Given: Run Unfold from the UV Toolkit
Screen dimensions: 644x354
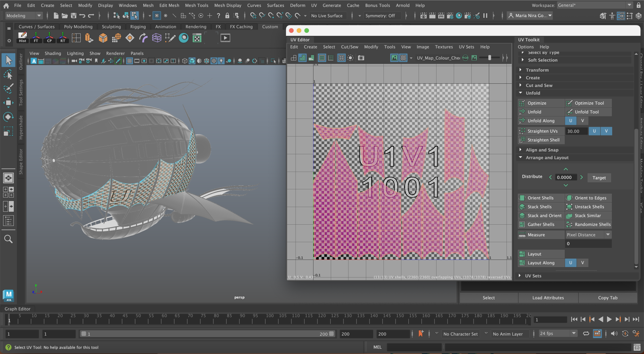Looking at the screenshot, I should [535, 112].
